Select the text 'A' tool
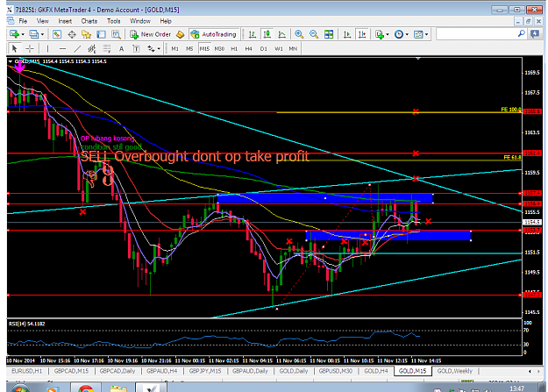Viewport: 548px width, 392px height. point(121,49)
